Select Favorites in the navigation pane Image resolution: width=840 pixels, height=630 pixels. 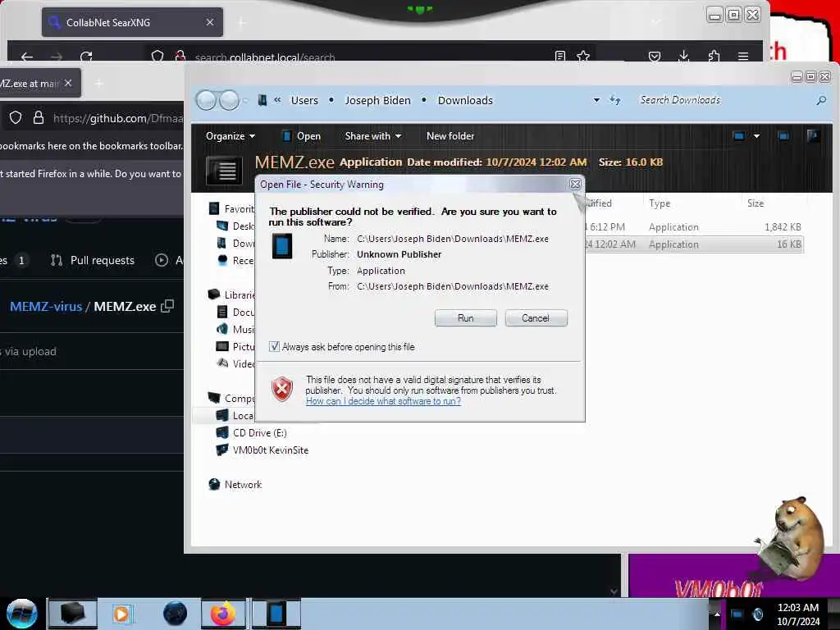click(231, 208)
